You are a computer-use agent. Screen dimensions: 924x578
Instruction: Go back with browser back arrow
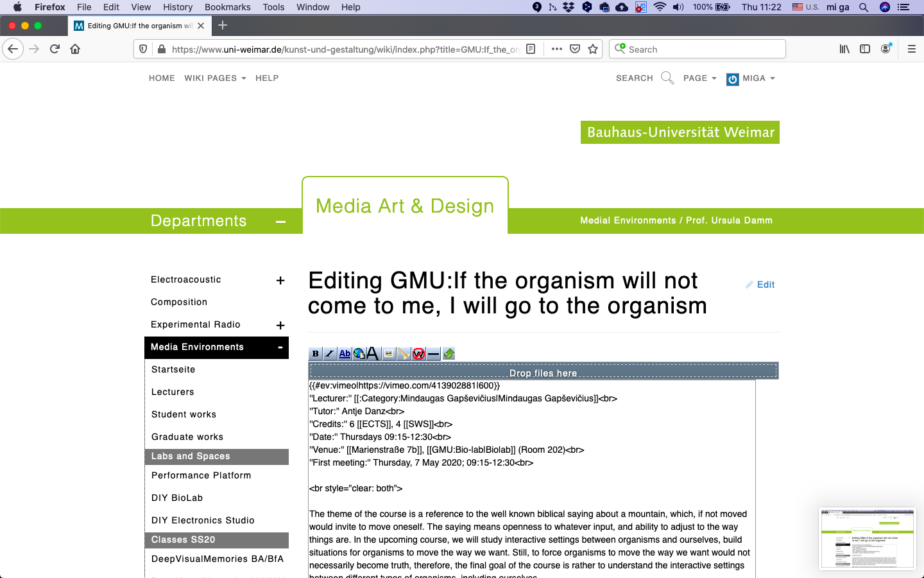pyautogui.click(x=13, y=49)
